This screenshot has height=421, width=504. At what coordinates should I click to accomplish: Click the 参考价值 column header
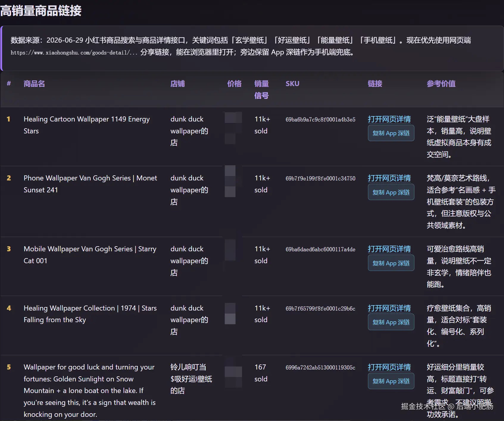click(441, 84)
